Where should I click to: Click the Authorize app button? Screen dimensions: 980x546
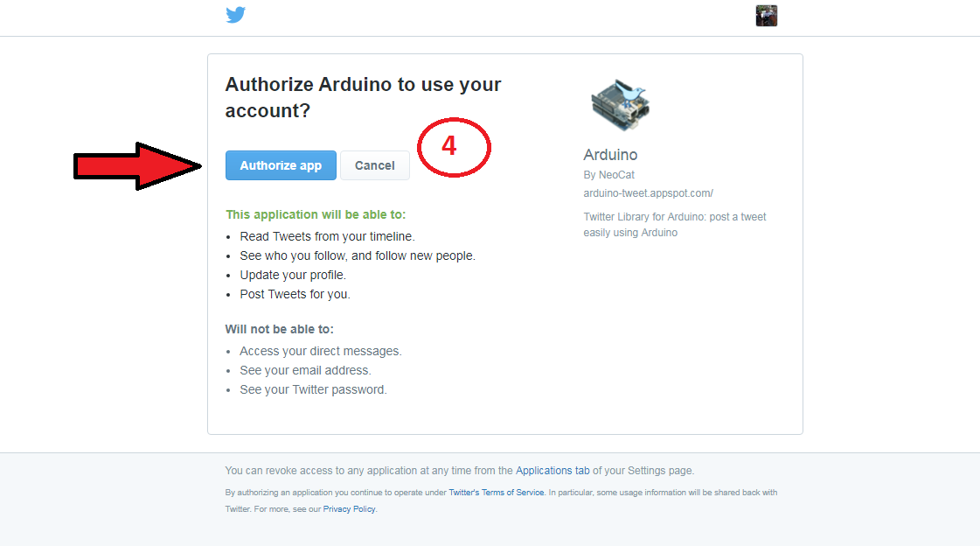click(x=281, y=165)
